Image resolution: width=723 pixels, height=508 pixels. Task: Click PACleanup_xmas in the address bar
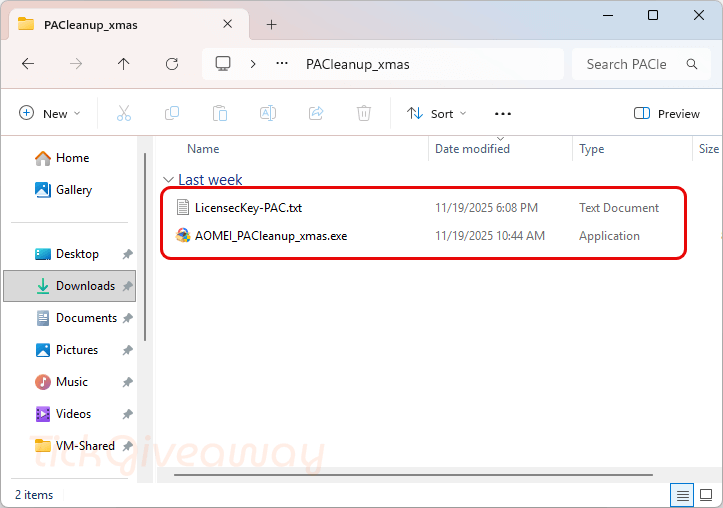[357, 64]
